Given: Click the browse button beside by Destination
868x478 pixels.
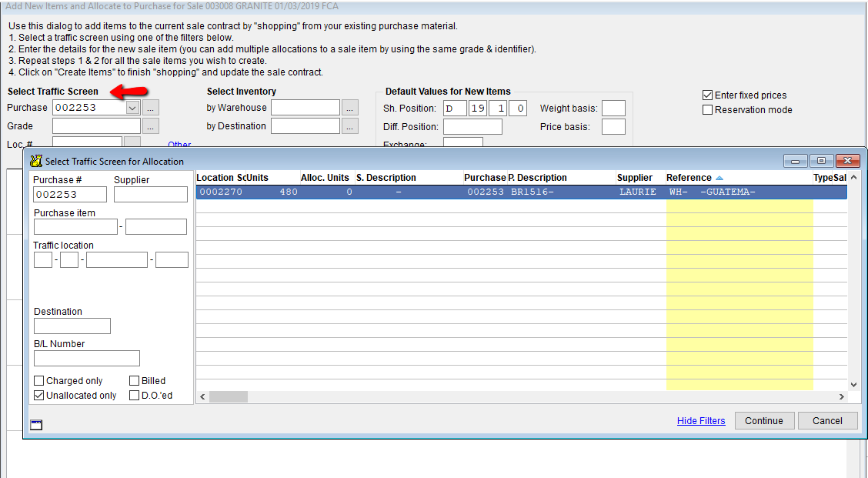Looking at the screenshot, I should point(350,125).
